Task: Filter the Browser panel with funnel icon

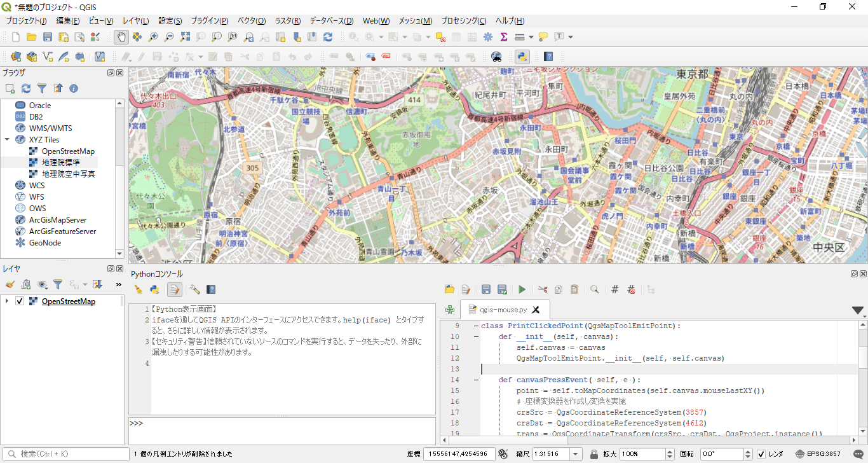Action: click(x=42, y=88)
